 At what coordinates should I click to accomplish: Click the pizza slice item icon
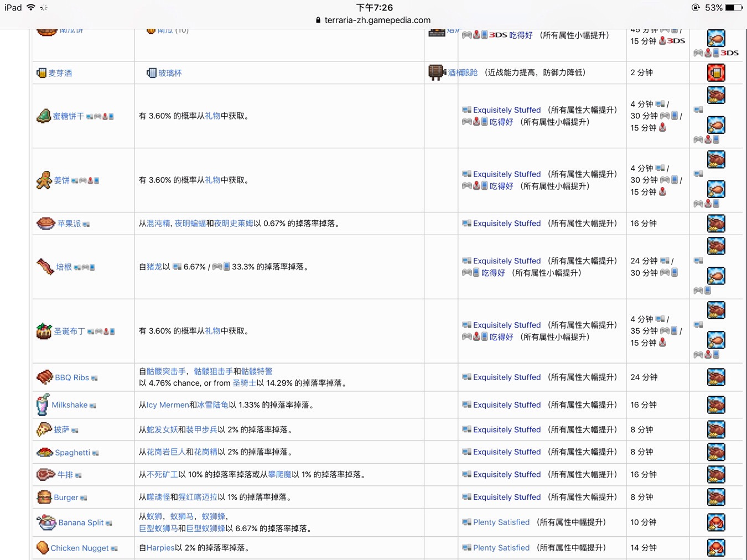pos(44,429)
